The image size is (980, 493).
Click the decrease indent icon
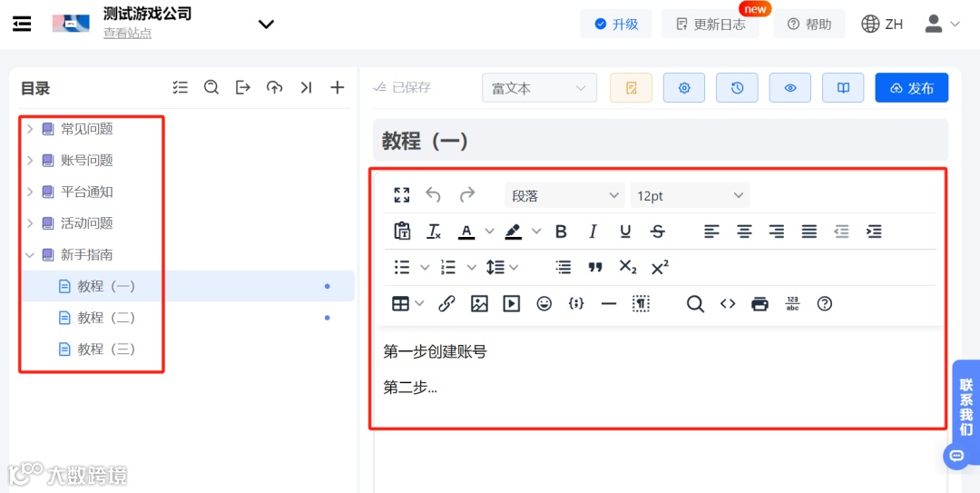[x=842, y=232]
